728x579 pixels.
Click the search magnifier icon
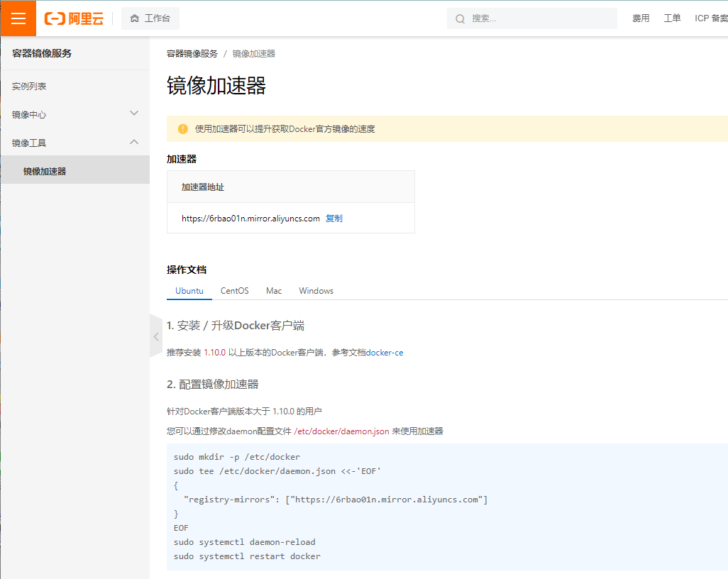[x=460, y=18]
